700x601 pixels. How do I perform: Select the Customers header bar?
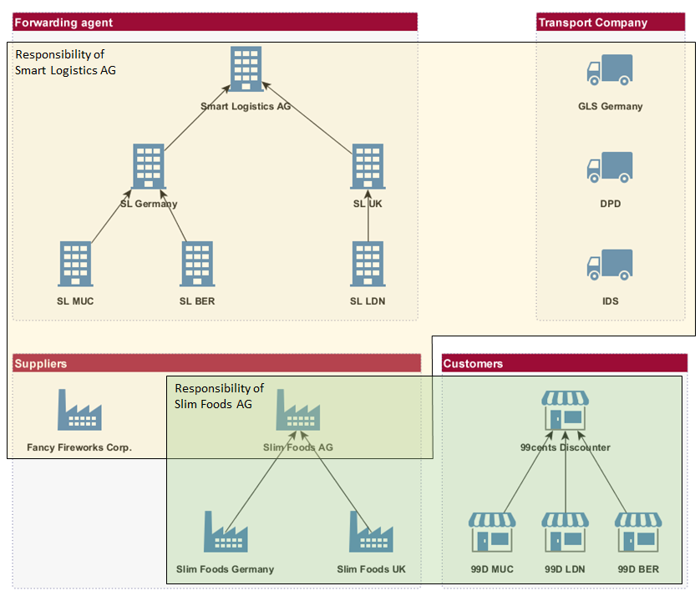click(565, 363)
